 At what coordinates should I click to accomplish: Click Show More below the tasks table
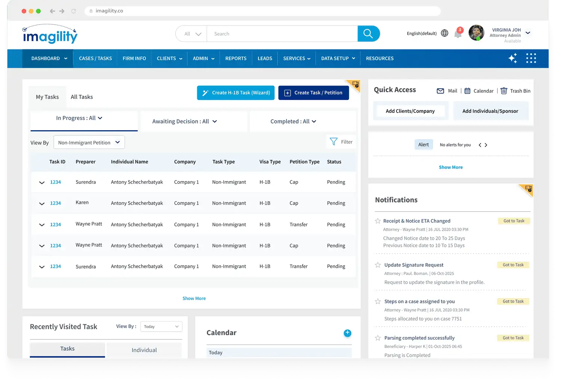[x=194, y=298]
